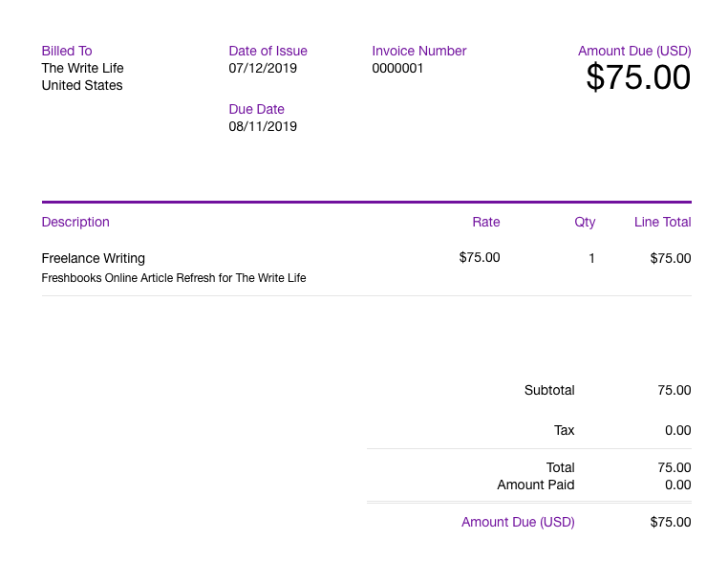Click the Billed To label
Screen dimensions: 728x582
pos(67,51)
